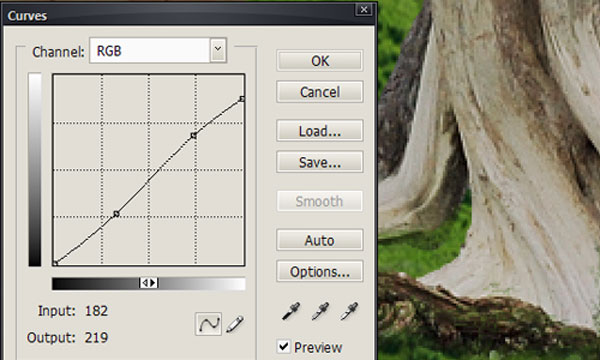
Task: Close the Curves dialog with X
Action: 364,10
